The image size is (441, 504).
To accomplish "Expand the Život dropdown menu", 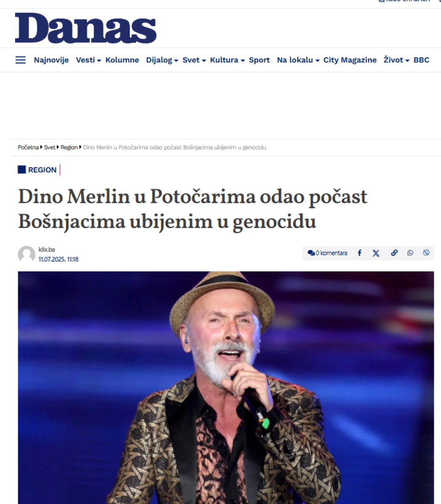I will [x=396, y=60].
